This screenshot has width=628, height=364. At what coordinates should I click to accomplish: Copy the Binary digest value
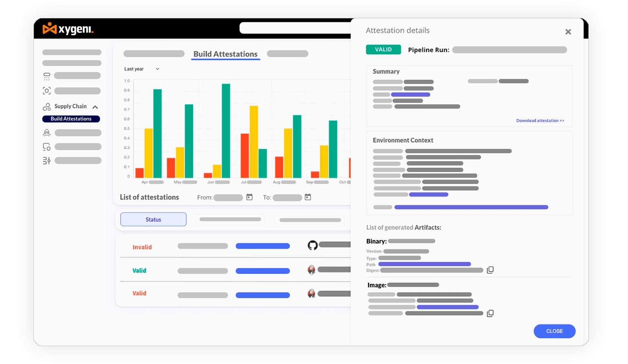[x=490, y=270]
